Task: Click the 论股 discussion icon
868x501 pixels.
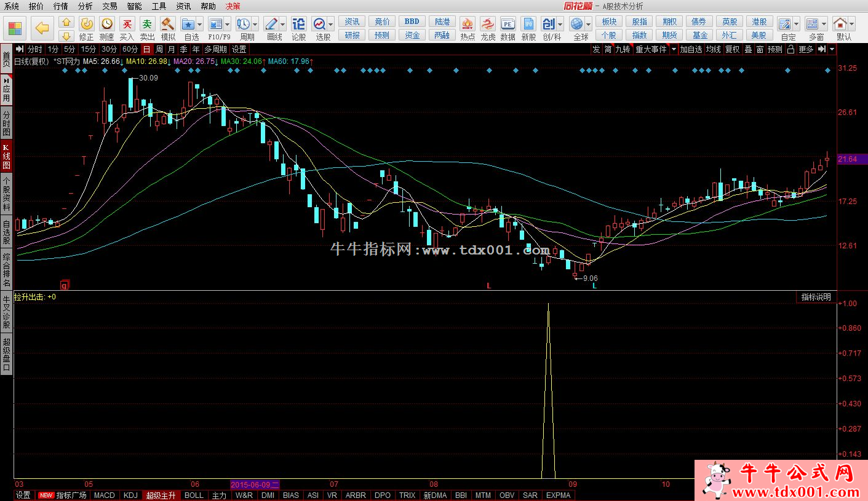Action: [x=298, y=25]
